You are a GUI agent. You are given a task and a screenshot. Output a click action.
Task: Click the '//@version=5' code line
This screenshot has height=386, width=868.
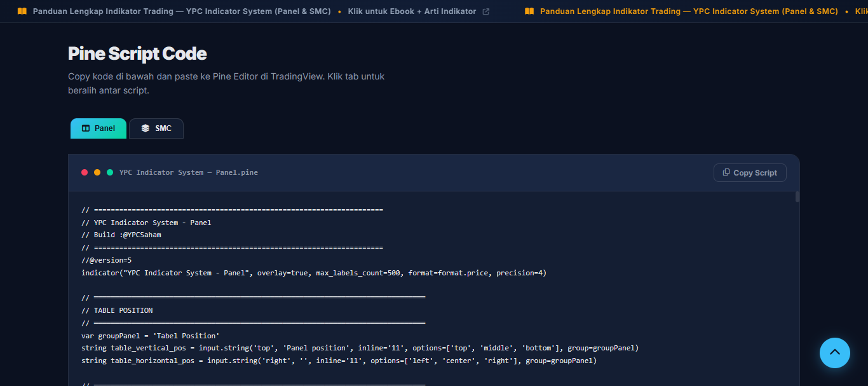coord(106,260)
